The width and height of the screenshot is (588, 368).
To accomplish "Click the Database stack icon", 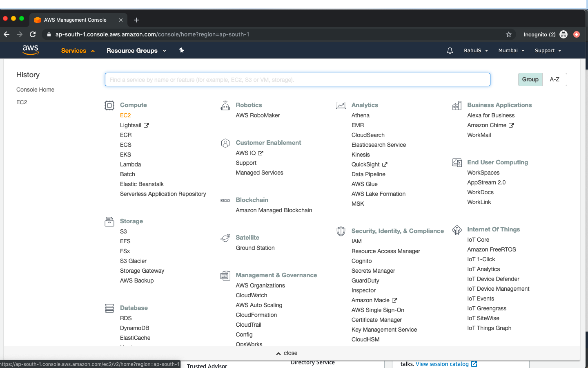I will (x=109, y=308).
